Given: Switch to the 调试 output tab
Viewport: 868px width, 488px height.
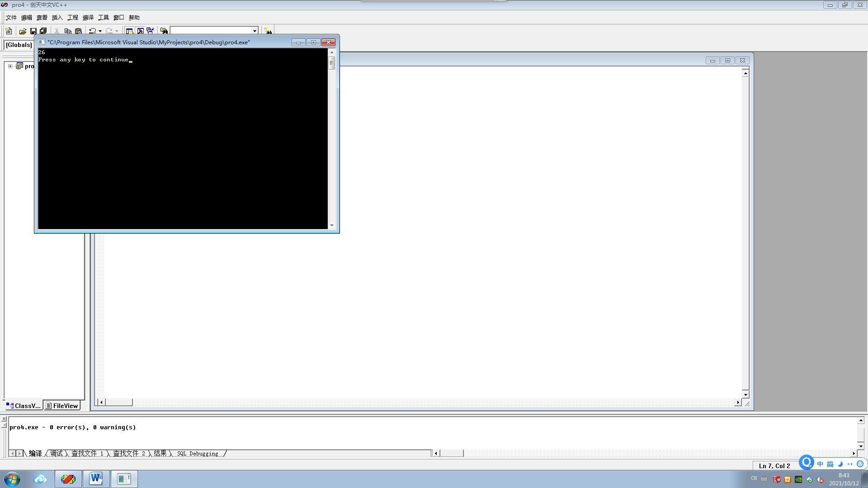Looking at the screenshot, I should pos(57,453).
